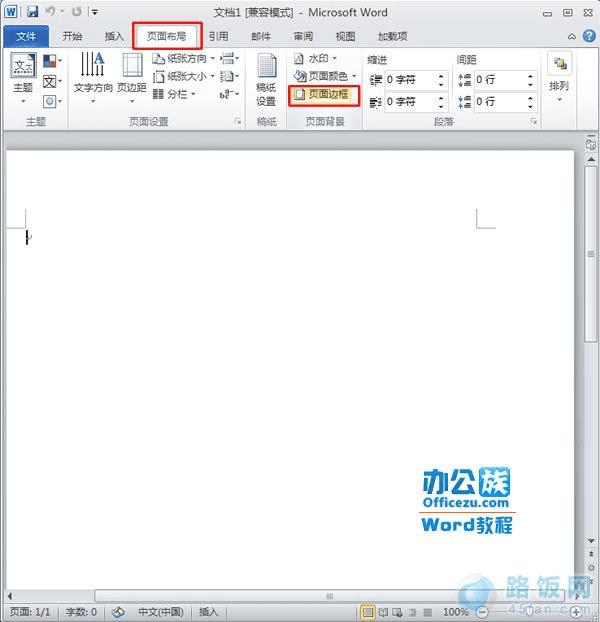Switch to the 审阅 tab
This screenshot has height=622, width=600.
[x=303, y=36]
